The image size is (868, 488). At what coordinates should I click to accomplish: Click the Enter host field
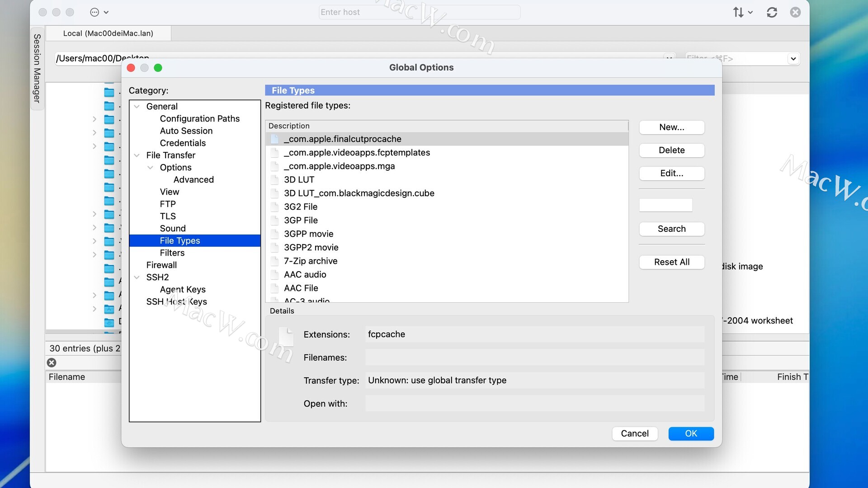point(419,12)
